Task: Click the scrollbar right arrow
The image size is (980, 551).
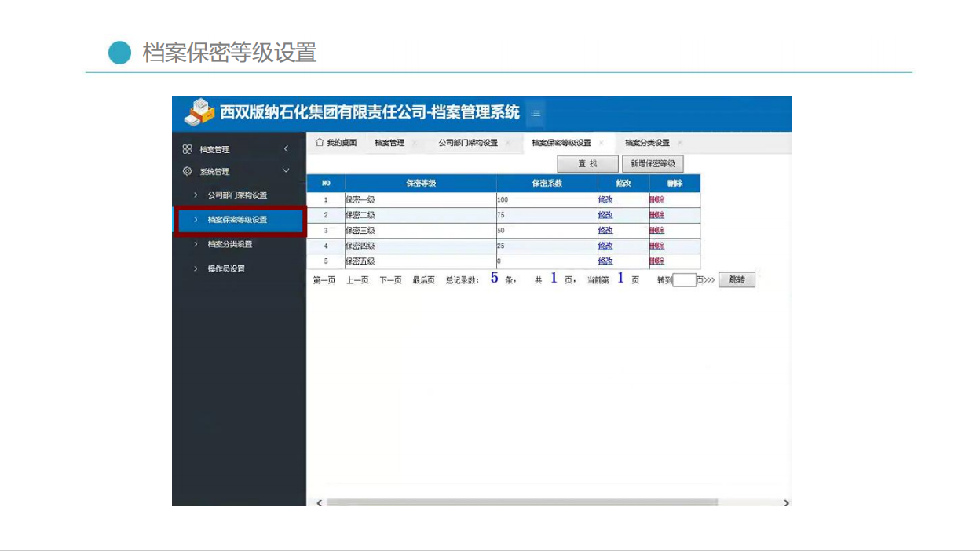Action: tap(785, 502)
